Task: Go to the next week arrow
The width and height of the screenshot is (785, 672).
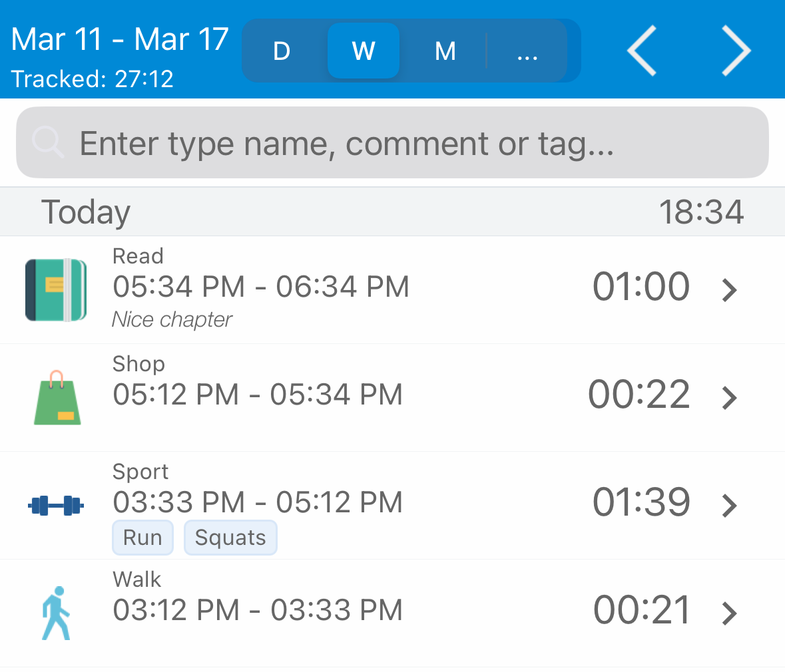Action: pos(736,51)
